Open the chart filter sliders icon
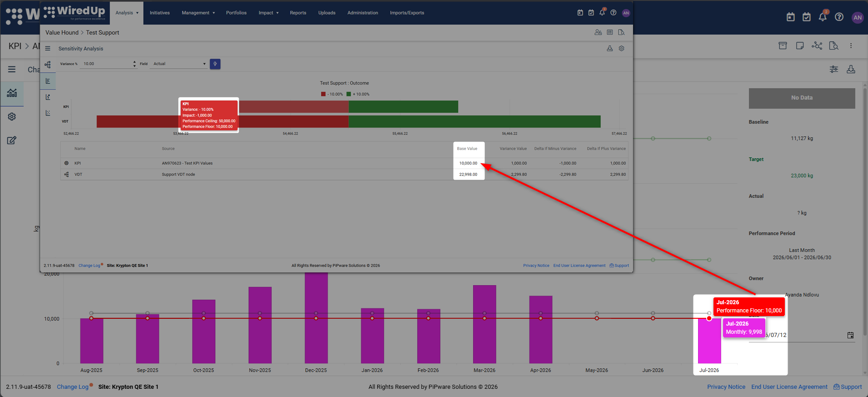 point(834,69)
